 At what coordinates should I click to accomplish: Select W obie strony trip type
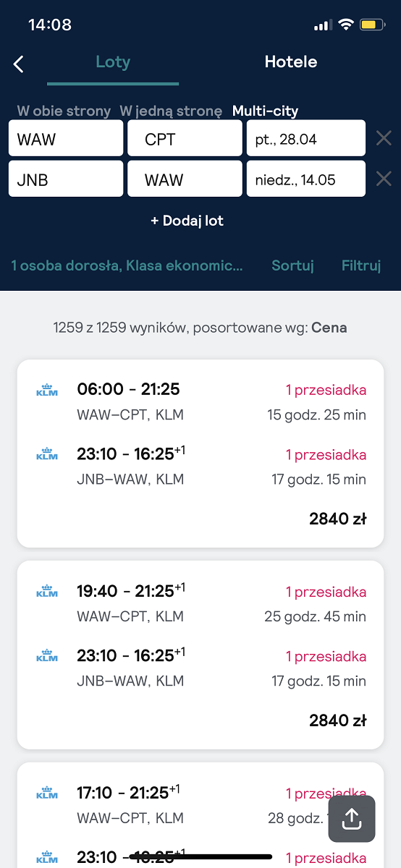click(x=64, y=111)
